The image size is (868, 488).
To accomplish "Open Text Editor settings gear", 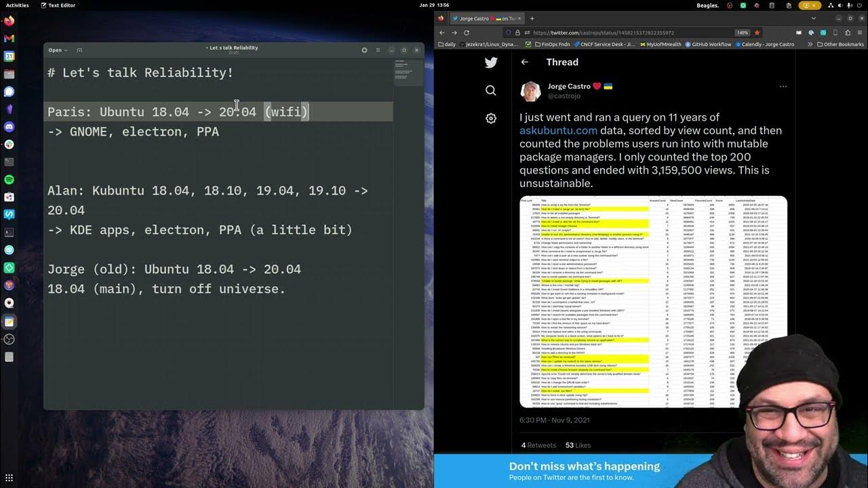I will pyautogui.click(x=364, y=50).
